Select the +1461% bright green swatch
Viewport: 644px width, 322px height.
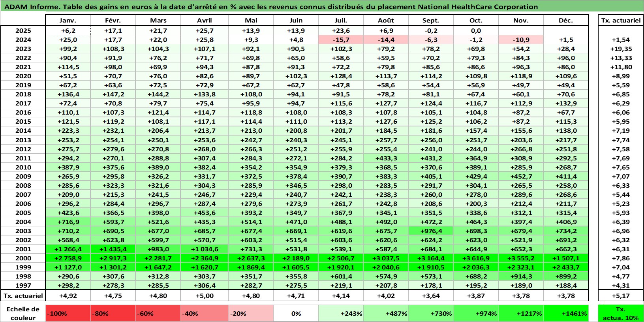pyautogui.click(x=566, y=313)
